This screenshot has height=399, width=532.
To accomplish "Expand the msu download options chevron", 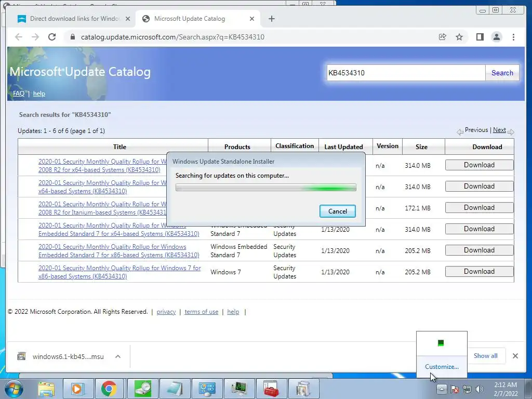I will 118,356.
